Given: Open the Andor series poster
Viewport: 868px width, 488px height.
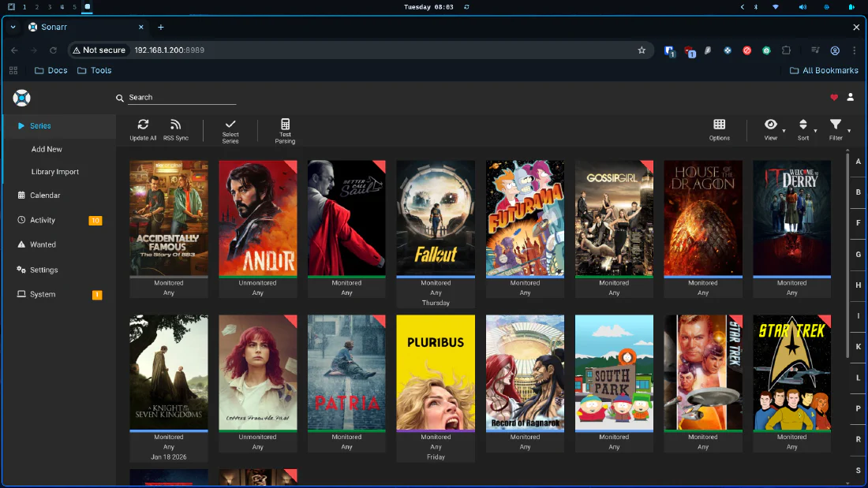Looking at the screenshot, I should 258,218.
